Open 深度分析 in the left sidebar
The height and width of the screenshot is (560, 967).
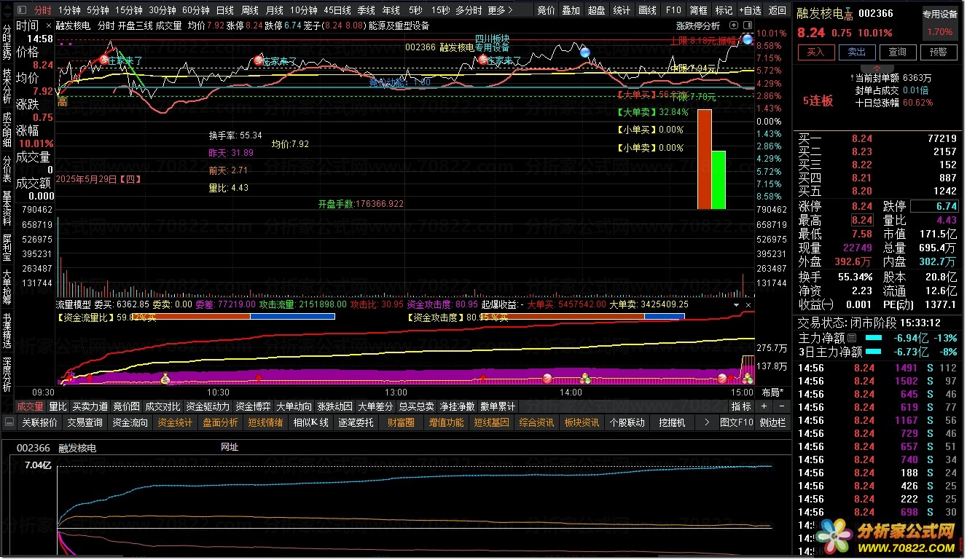point(7,374)
